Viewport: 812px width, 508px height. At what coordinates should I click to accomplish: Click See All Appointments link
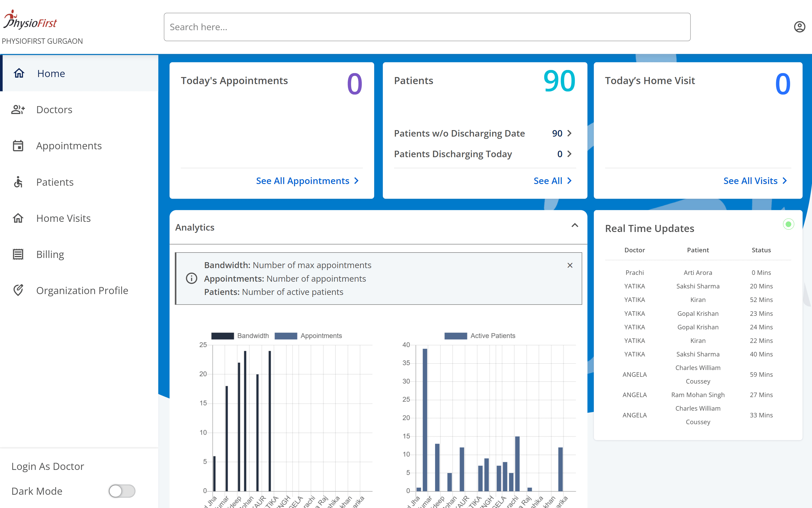[x=308, y=181]
